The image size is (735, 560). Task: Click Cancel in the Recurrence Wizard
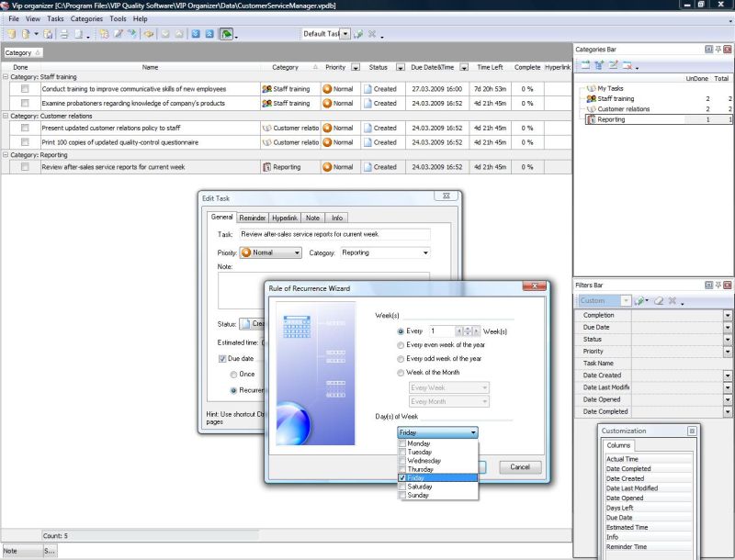click(519, 466)
